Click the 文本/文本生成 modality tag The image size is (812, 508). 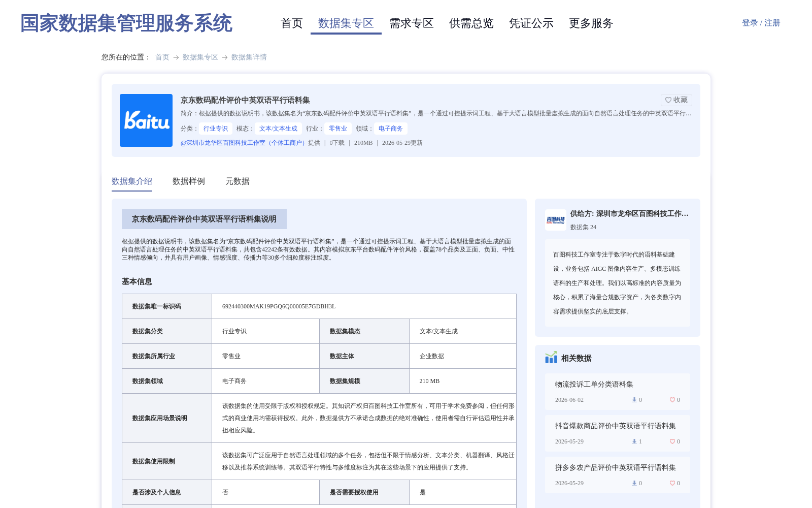[x=278, y=129]
